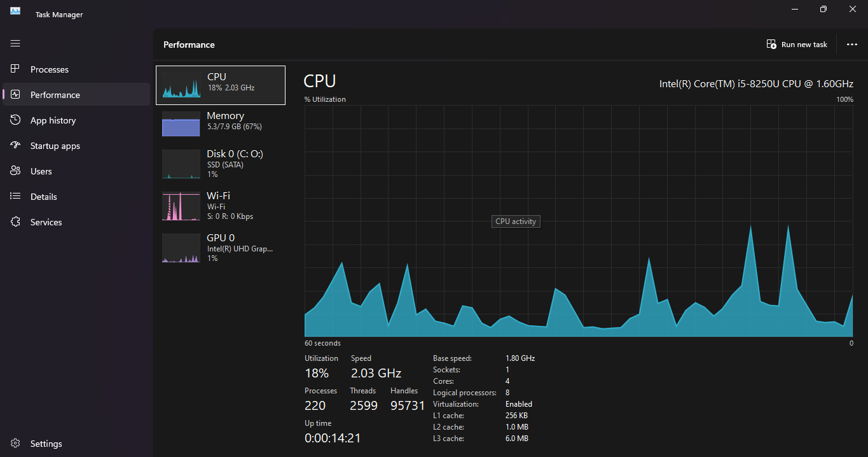Click the large CPU heading
Screen dimensions: 868x457
pyautogui.click(x=320, y=81)
